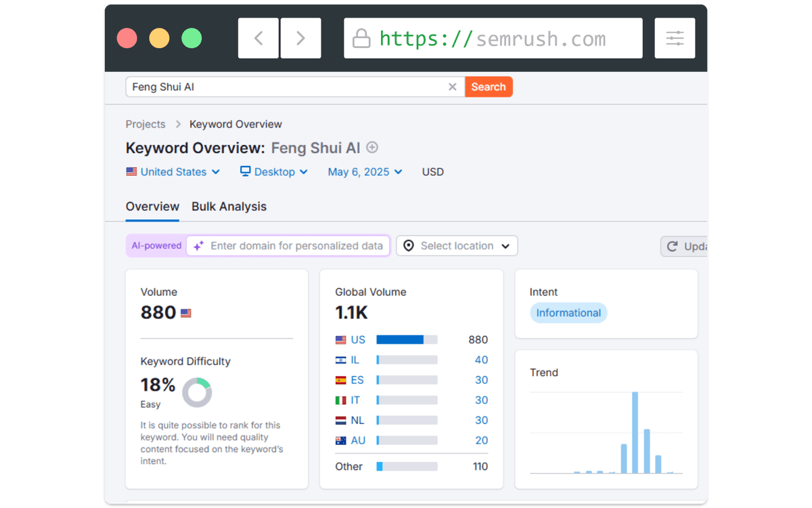The width and height of the screenshot is (812, 508).
Task: Click the browser forward arrow
Action: (x=301, y=38)
